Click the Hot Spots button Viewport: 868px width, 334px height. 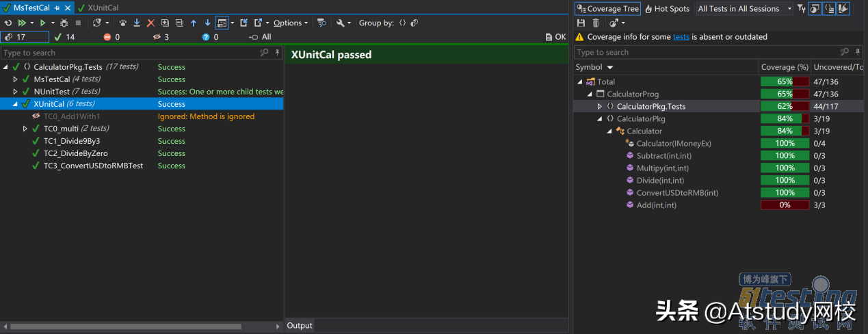coord(667,9)
